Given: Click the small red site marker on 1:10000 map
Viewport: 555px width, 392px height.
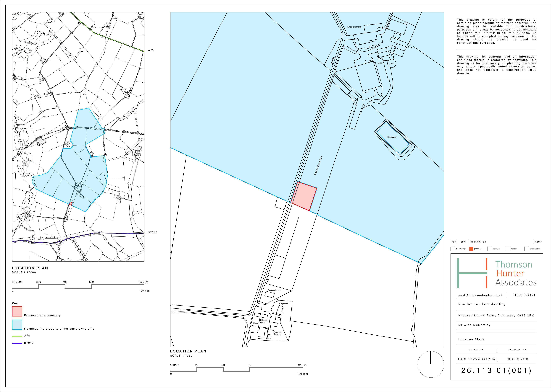Looking at the screenshot, I should (71, 204).
